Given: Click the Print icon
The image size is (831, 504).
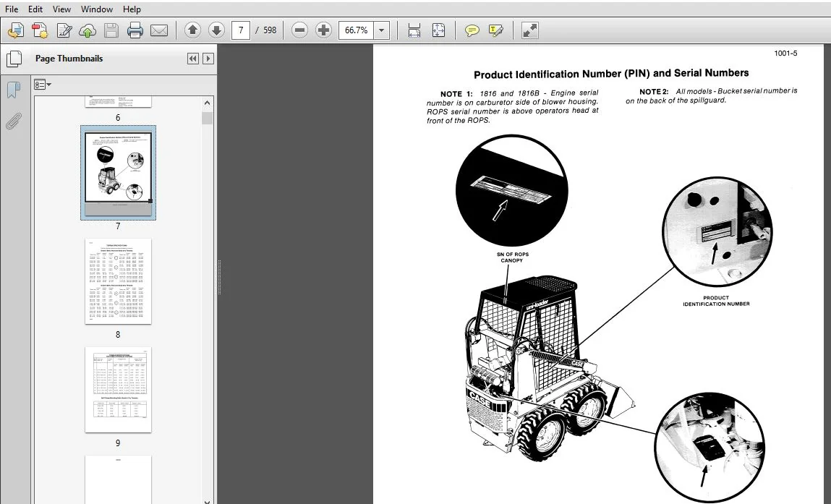Looking at the screenshot, I should [135, 31].
